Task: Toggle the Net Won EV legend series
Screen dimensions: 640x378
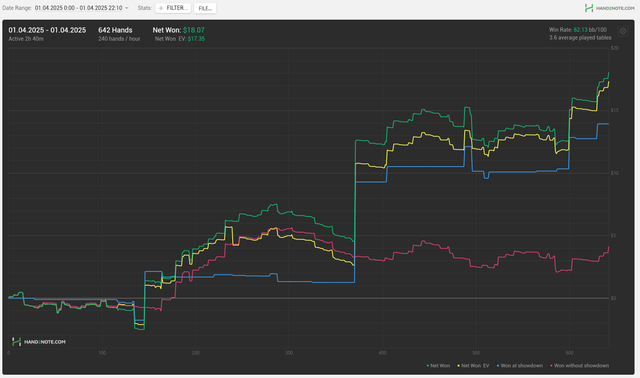Action: (473, 366)
